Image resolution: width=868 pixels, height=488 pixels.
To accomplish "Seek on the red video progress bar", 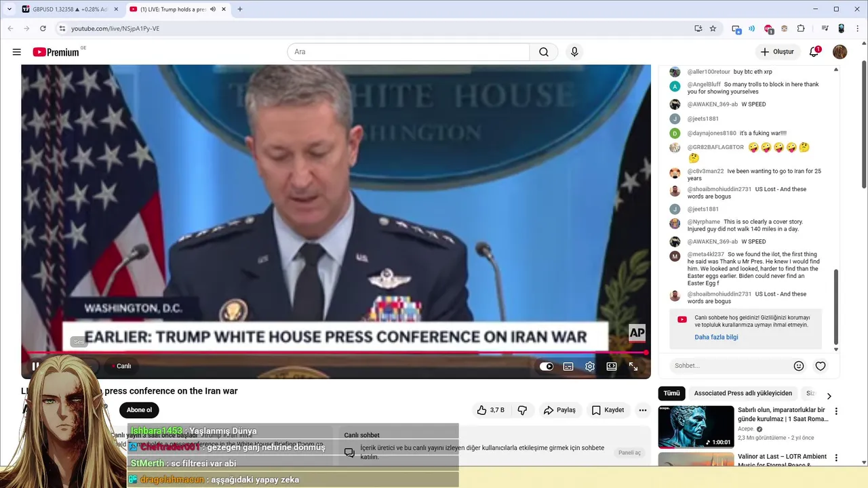I will pyautogui.click(x=334, y=352).
